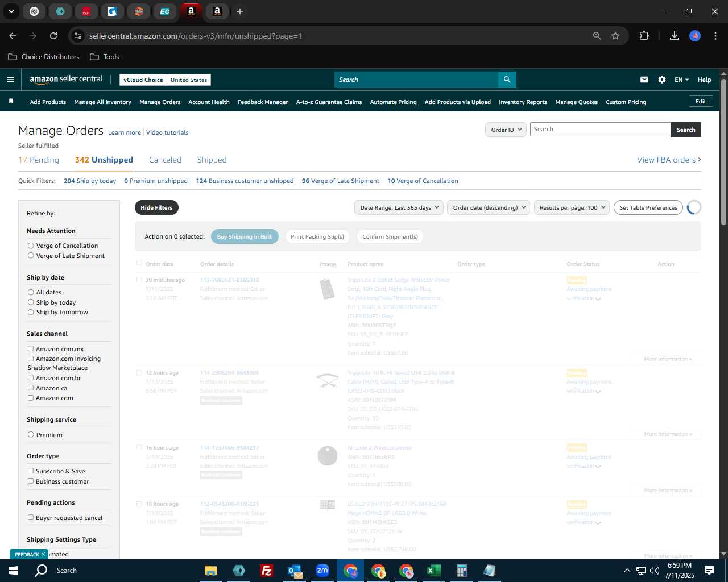Open the Windows Start button
This screenshot has width=728, height=582.
[14, 571]
